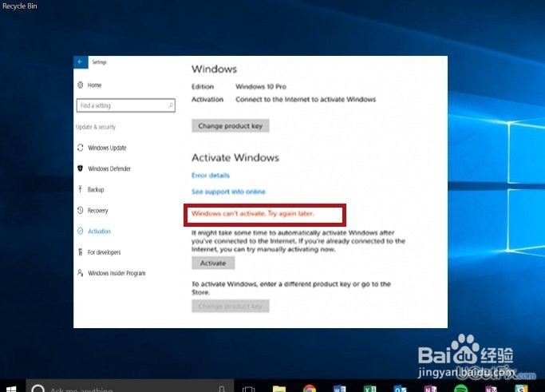Image resolution: width=545 pixels, height=392 pixels.
Task: Open Task View from the taskbar
Action: click(248, 389)
